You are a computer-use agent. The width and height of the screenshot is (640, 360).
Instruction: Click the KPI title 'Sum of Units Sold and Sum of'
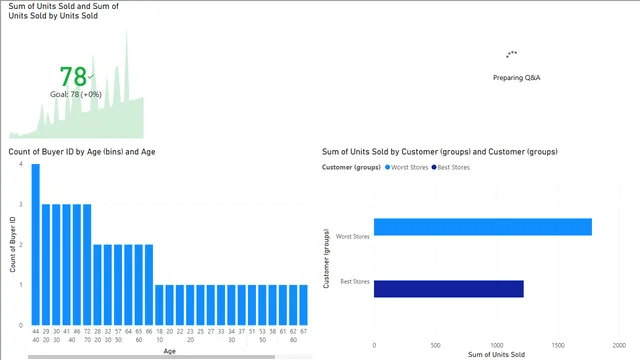coord(63,6)
